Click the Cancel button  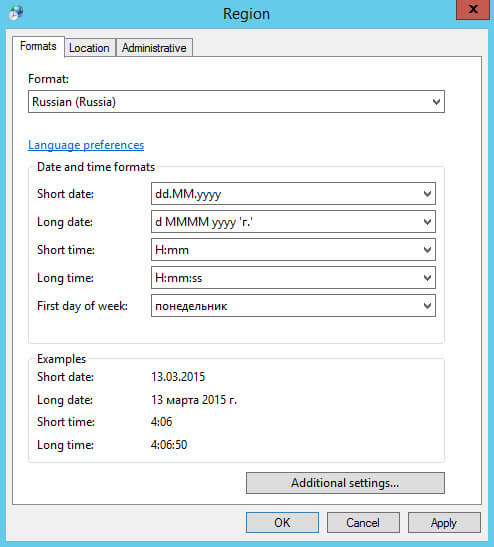tap(363, 523)
